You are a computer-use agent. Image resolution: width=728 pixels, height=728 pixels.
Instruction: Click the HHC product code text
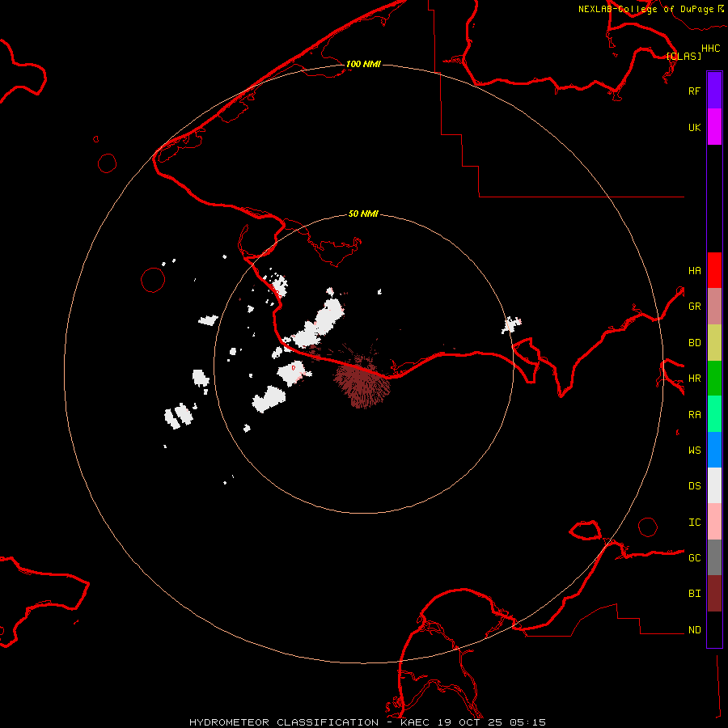tap(710, 49)
